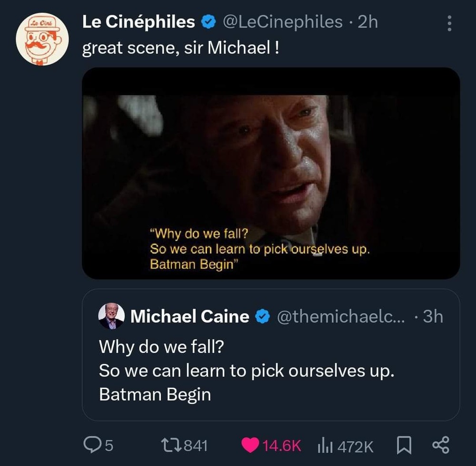Open the quoted tweet text 'Why do we fall?'

point(160,346)
